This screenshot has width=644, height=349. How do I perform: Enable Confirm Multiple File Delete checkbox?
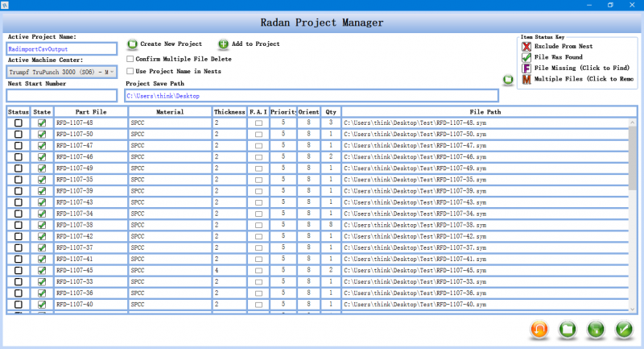[131, 59]
